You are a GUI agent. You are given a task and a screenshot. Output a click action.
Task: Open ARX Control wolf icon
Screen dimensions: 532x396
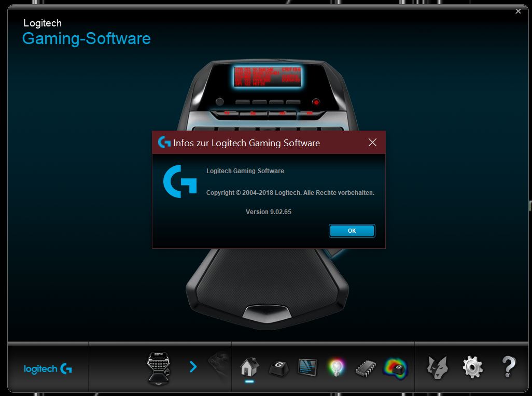(437, 367)
